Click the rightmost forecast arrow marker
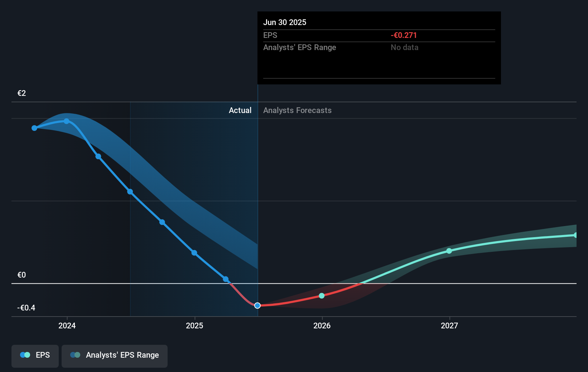Viewport: 588px width, 372px height. pyautogui.click(x=576, y=235)
